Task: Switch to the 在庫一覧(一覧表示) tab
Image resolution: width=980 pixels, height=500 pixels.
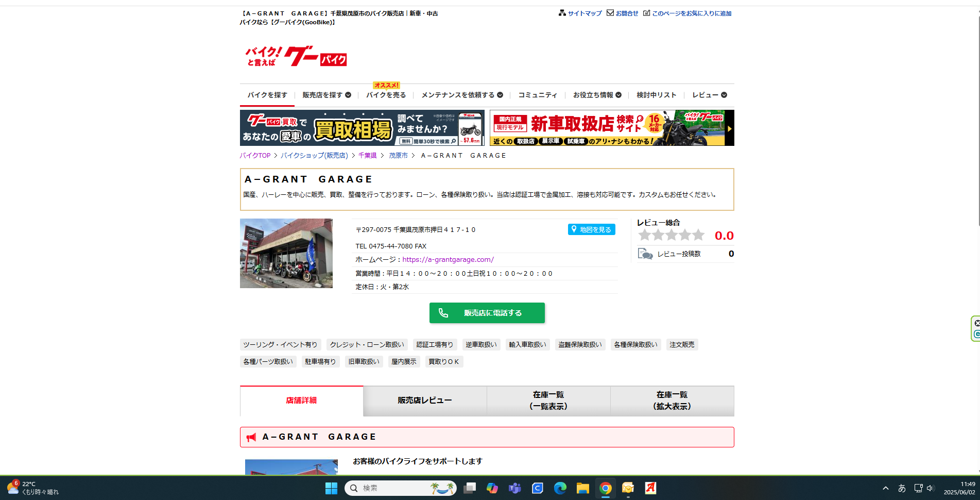Action: (548, 401)
